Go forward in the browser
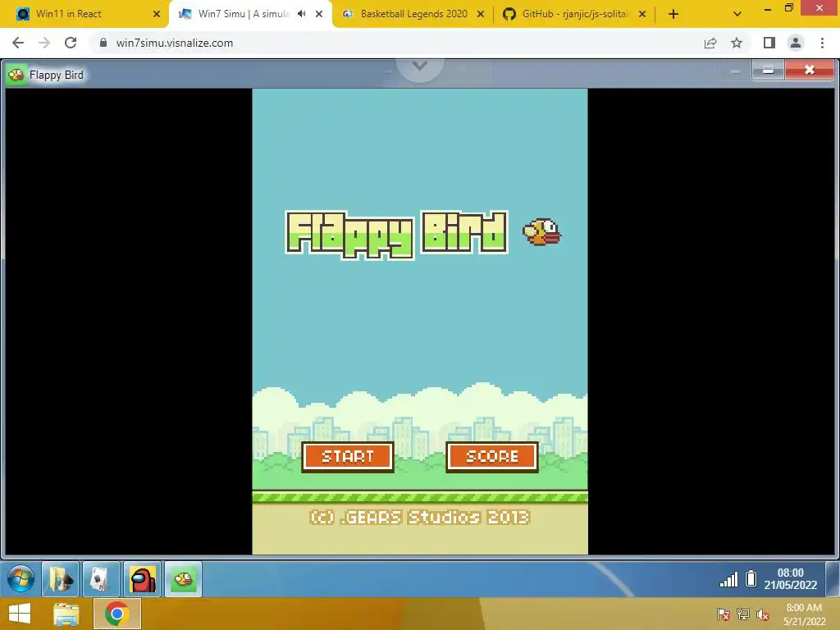Image resolution: width=840 pixels, height=630 pixels. coord(44,43)
